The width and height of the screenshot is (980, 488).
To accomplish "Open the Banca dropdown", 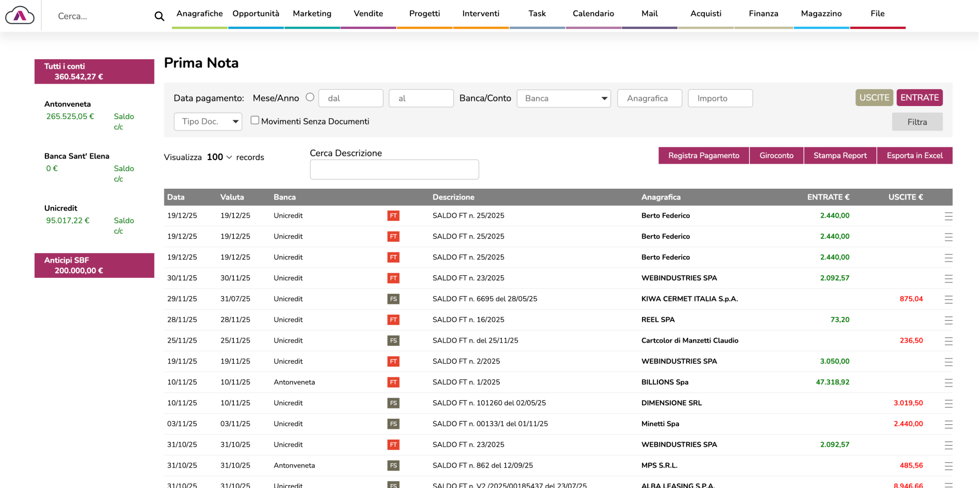I will [563, 98].
